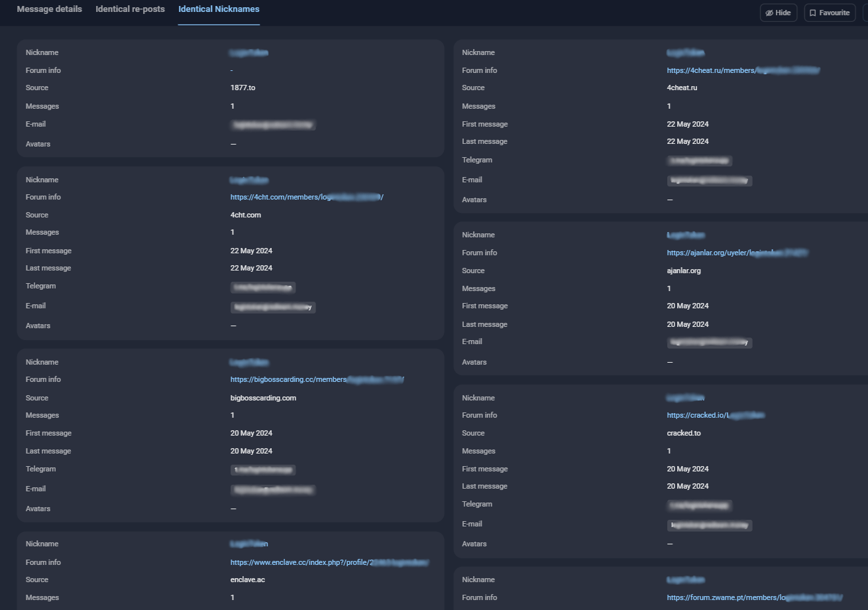Click the bookmark icon on the Favourite button
Screen dimensions: 868x610
point(812,12)
